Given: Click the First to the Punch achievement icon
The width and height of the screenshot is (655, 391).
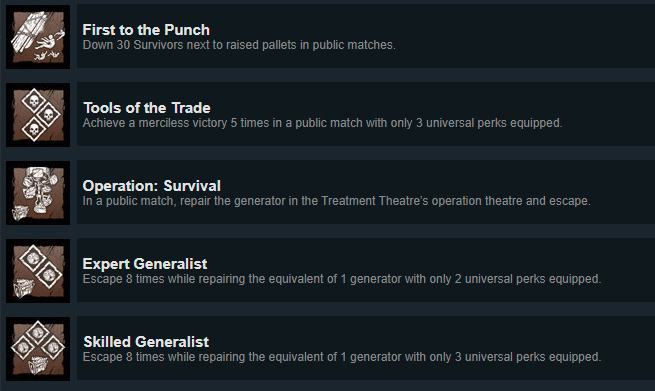Looking at the screenshot, I should click(38, 37).
